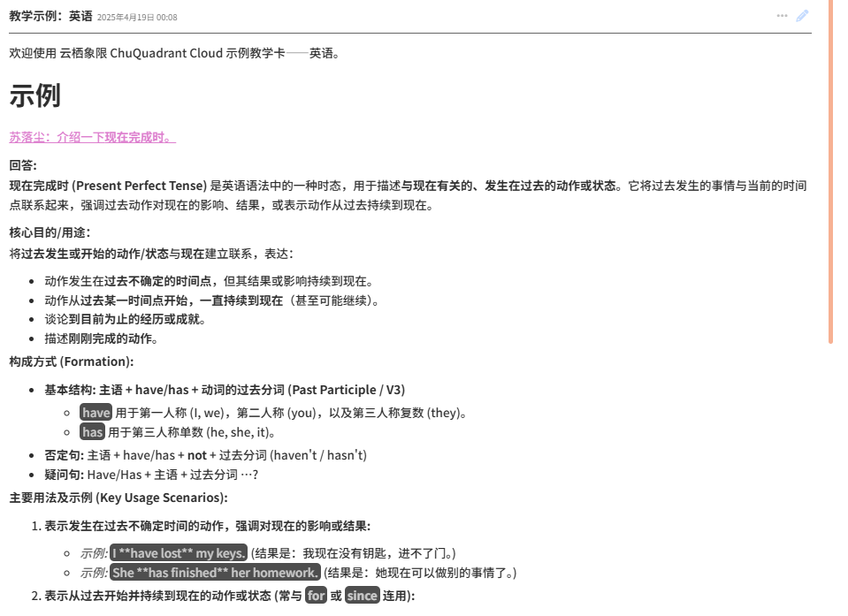Image resolution: width=848 pixels, height=616 pixels.
Task: Click the 核心目的/用途: heading
Action: pyautogui.click(x=50, y=232)
